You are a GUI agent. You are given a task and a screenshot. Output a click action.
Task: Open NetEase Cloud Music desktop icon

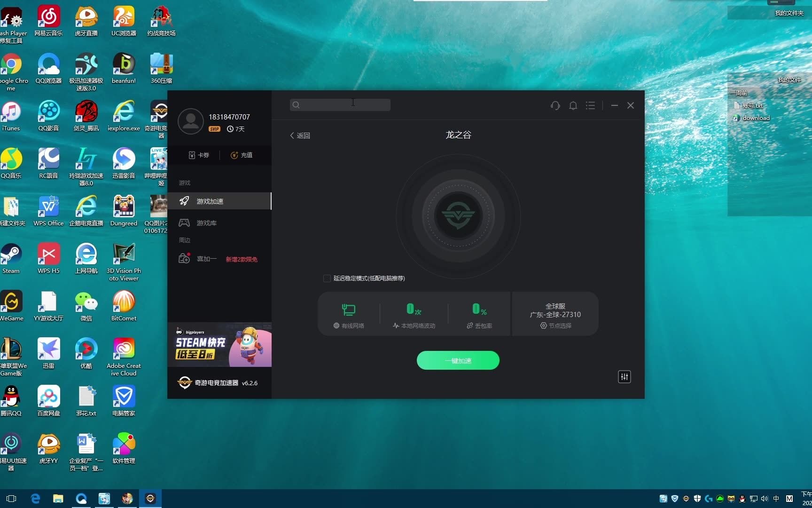tap(48, 21)
